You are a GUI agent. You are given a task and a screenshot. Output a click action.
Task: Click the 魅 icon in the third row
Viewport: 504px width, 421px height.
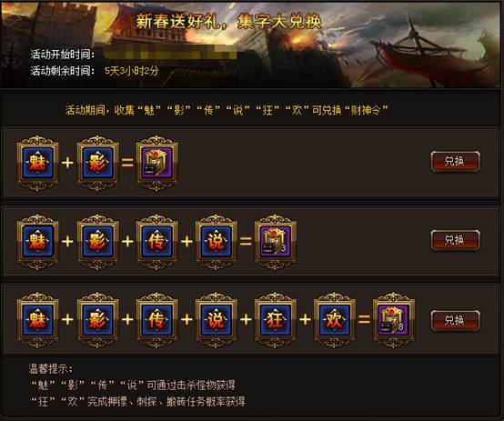pos(37,320)
